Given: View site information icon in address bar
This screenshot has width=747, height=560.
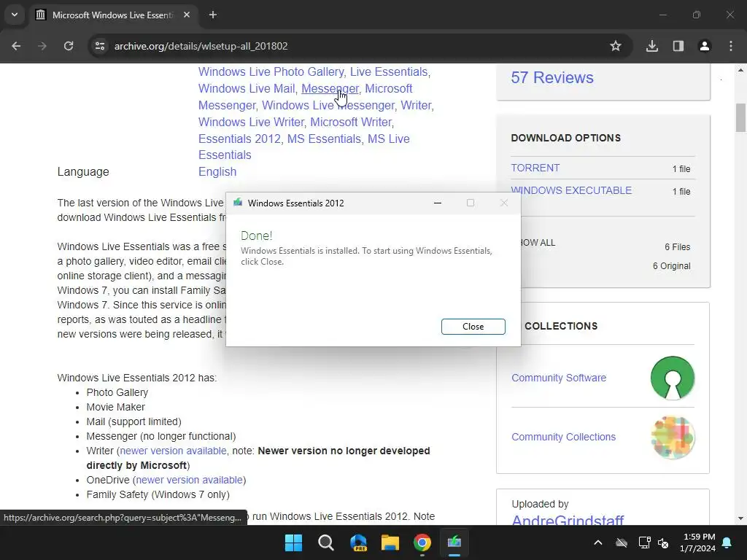Looking at the screenshot, I should [x=100, y=46].
